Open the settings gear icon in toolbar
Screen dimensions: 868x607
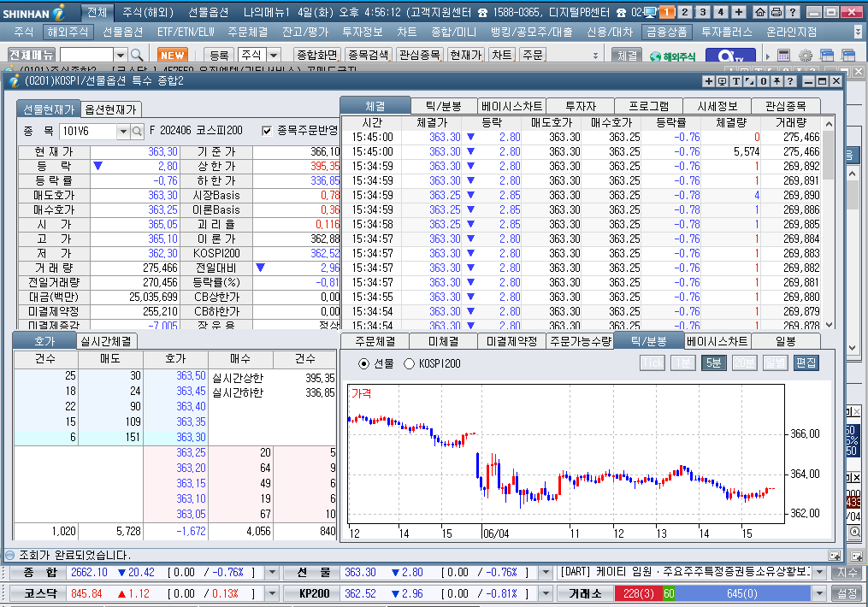(806, 56)
